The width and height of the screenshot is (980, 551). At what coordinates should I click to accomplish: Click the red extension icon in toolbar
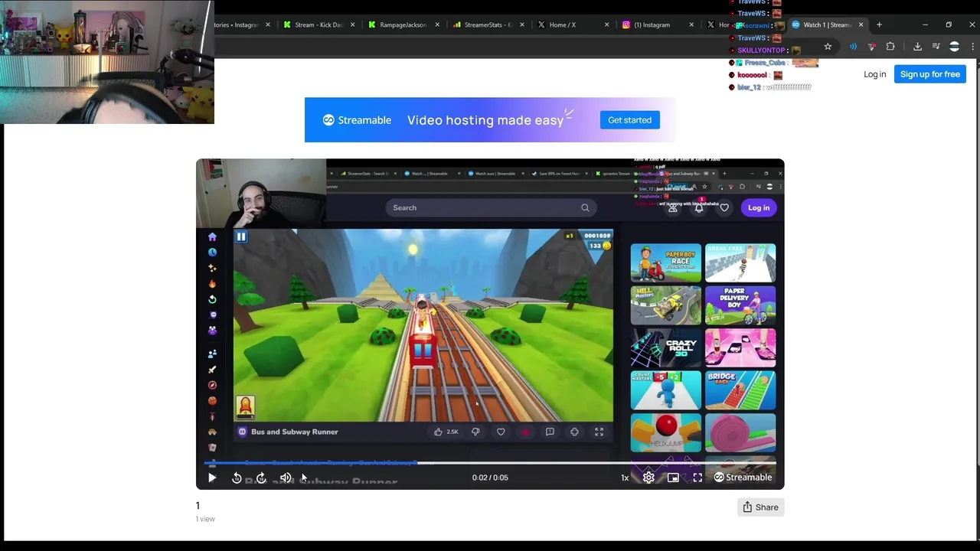(871, 47)
